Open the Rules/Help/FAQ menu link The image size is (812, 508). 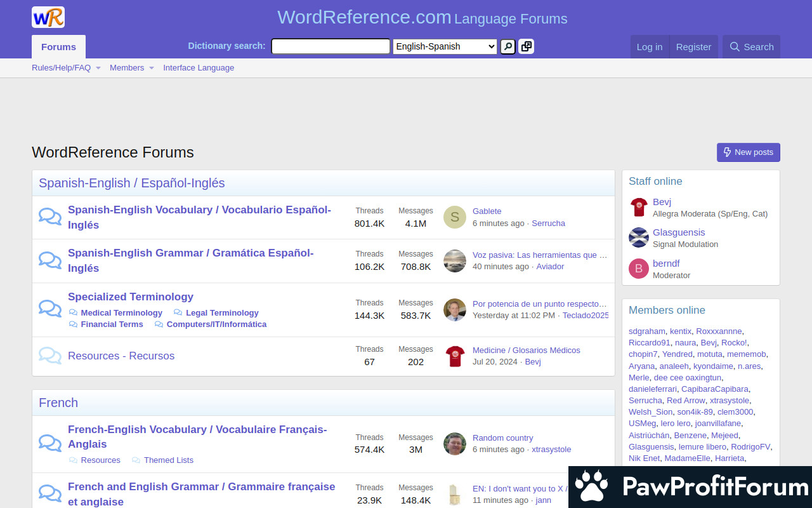[62, 68]
